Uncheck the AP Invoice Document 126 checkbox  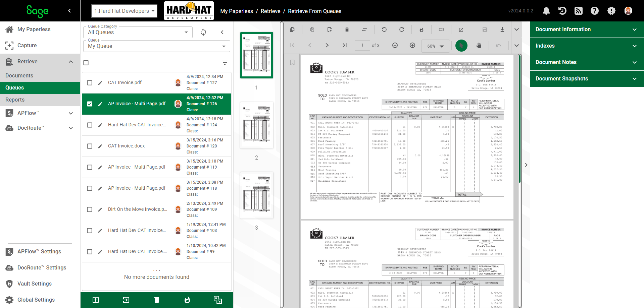click(90, 104)
